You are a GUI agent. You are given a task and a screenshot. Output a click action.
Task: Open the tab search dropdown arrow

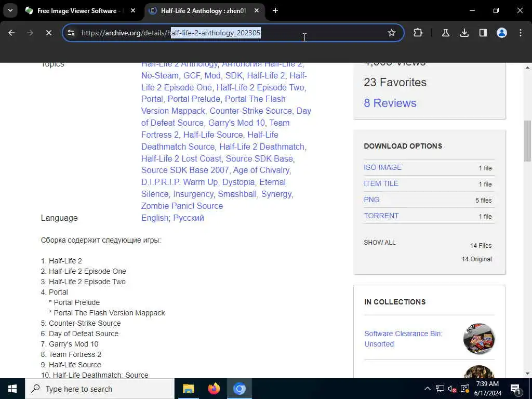click(x=10, y=10)
